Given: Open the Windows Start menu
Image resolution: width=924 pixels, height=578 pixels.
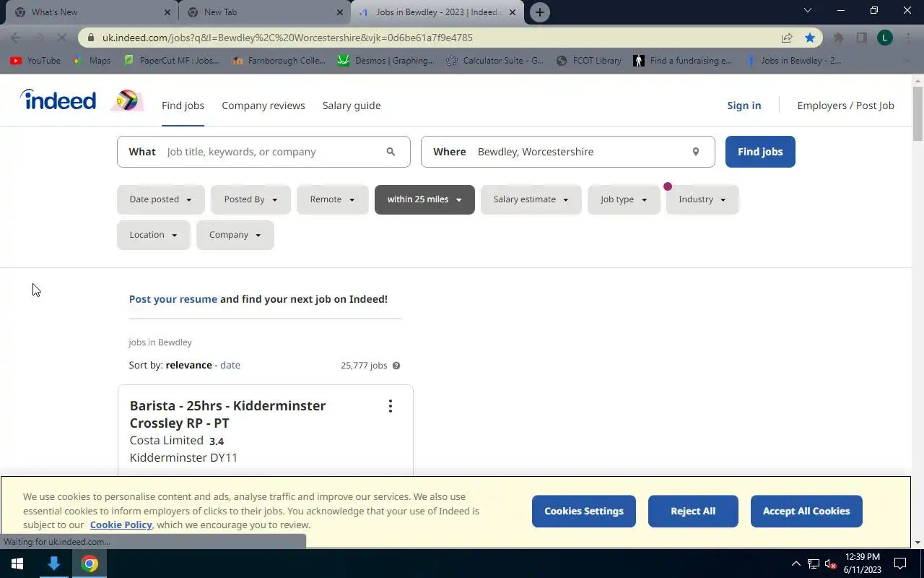Looking at the screenshot, I should coord(17,564).
